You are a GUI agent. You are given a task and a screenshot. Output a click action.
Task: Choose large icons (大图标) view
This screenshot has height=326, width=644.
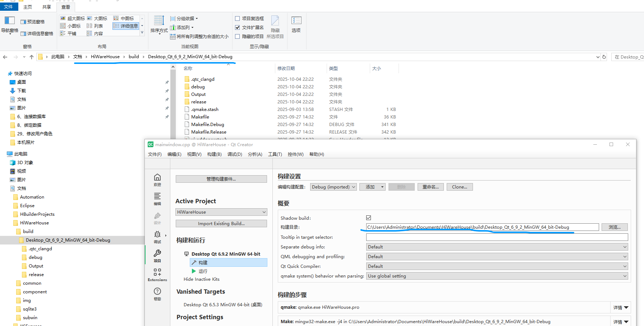[97, 18]
